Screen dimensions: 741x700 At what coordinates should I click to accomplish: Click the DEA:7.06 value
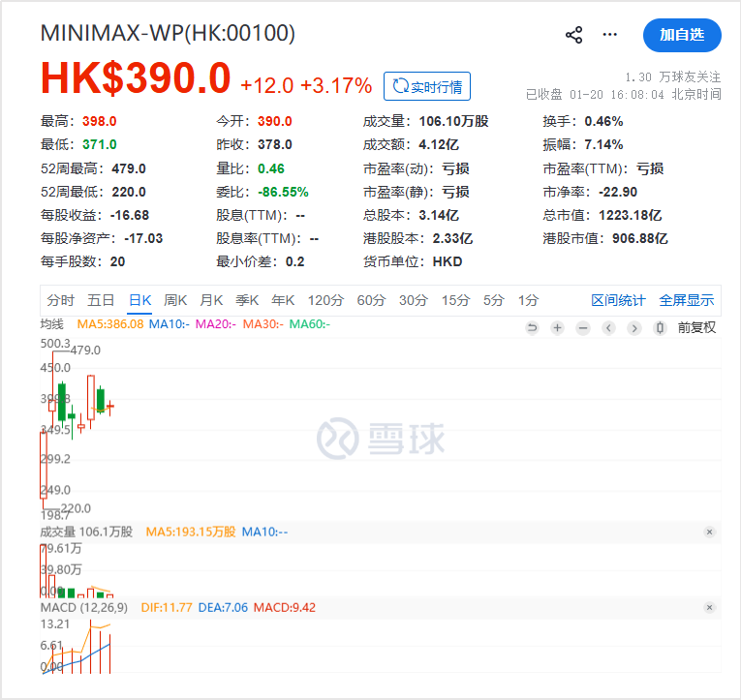223,607
